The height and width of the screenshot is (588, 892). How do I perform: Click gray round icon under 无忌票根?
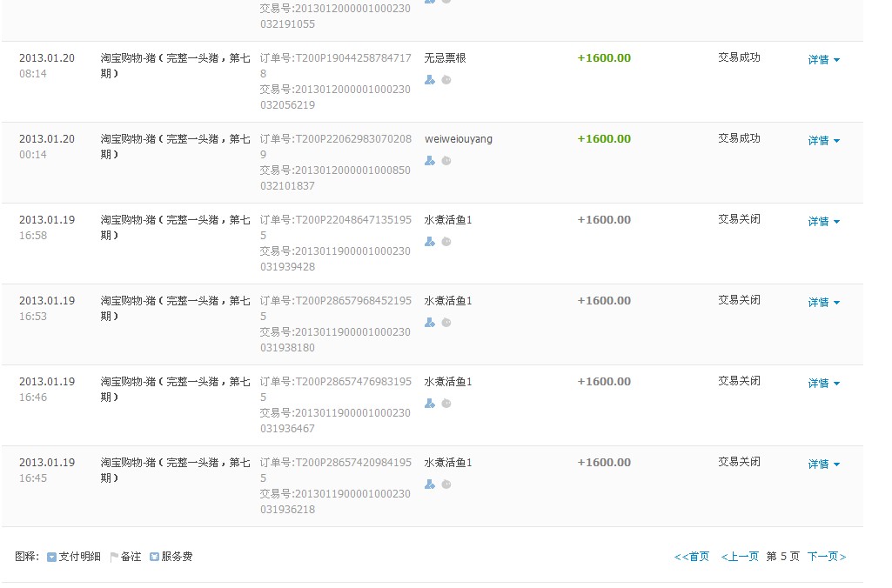446,80
